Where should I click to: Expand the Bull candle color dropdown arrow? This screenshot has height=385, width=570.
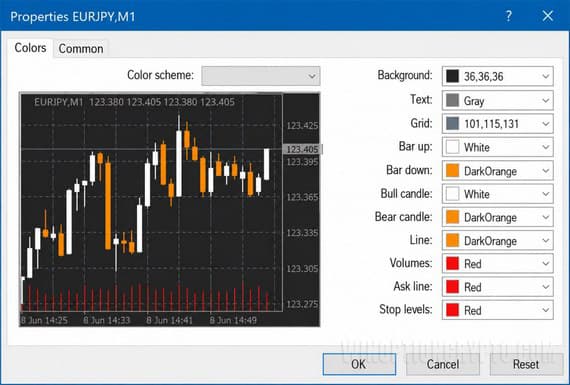[x=545, y=194]
